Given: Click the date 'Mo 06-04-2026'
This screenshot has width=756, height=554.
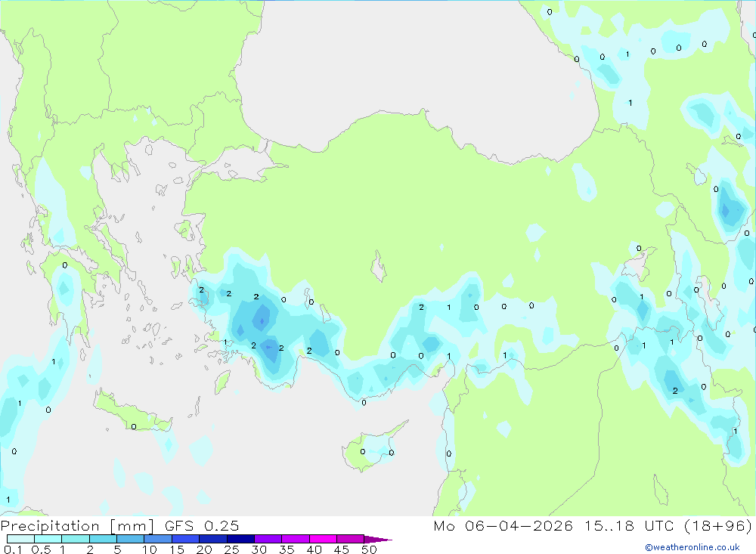Looking at the screenshot, I should pos(503,526).
